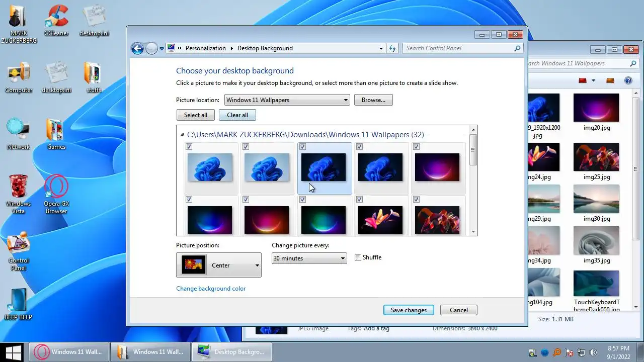Click the blue globe tray icon
This screenshot has width=644, height=362.
(x=545, y=352)
